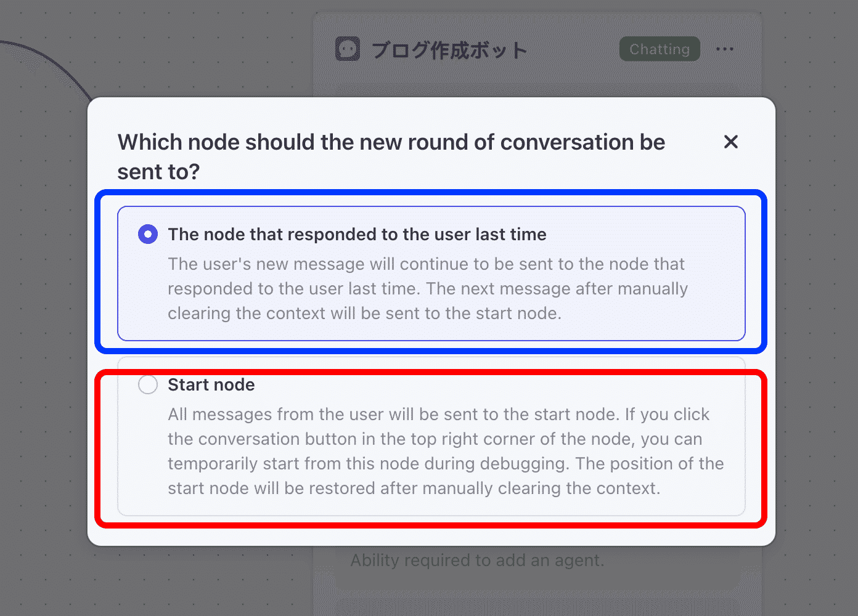Select the last-responded node radio button
858x616 pixels.
(148, 234)
